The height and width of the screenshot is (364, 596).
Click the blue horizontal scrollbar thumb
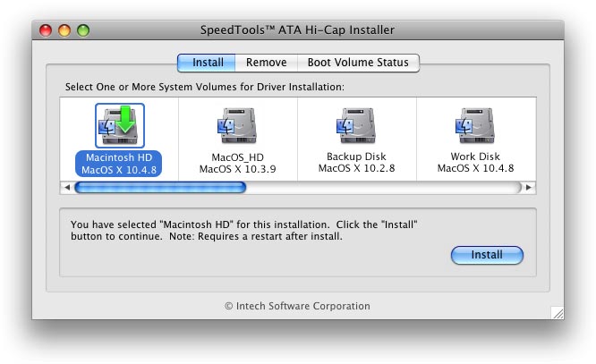[x=159, y=188]
